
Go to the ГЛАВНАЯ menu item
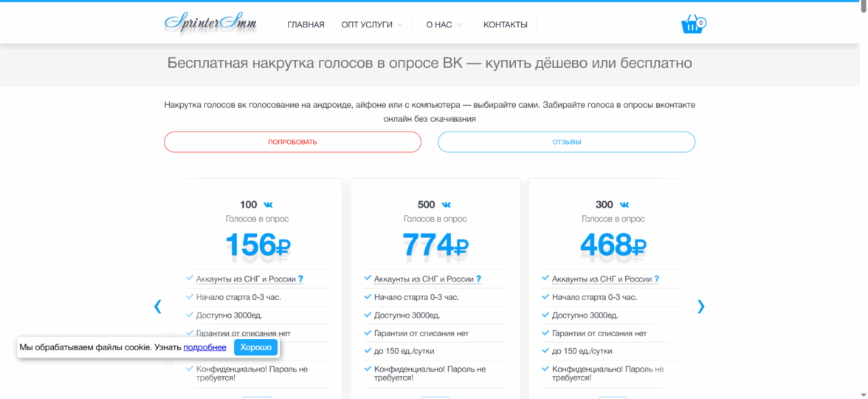coord(306,25)
